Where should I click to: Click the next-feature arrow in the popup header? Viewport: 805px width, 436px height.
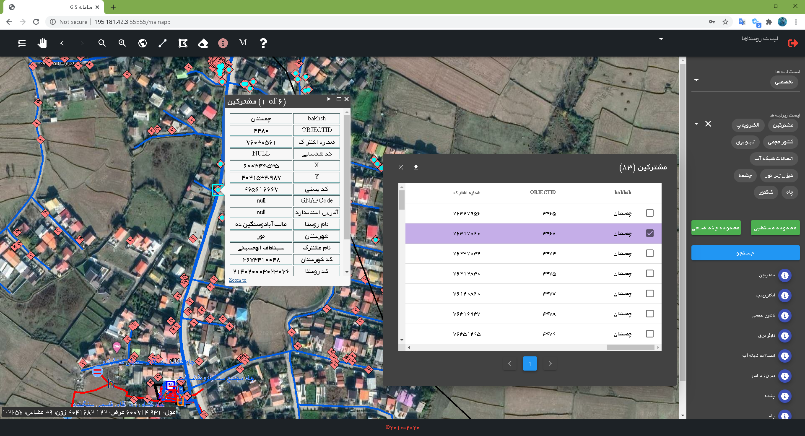pyautogui.click(x=329, y=99)
